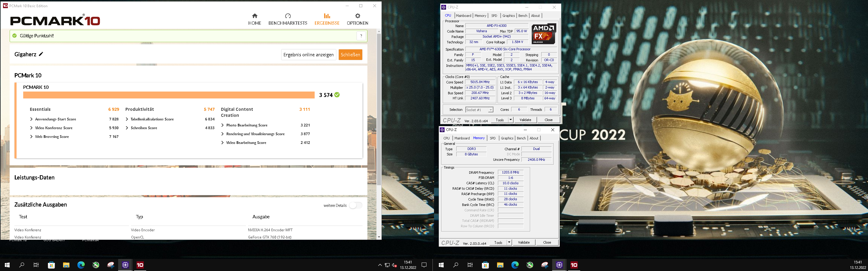
Task: Click title bar icon of the CPU-Z Memory window
Action: pos(442,129)
